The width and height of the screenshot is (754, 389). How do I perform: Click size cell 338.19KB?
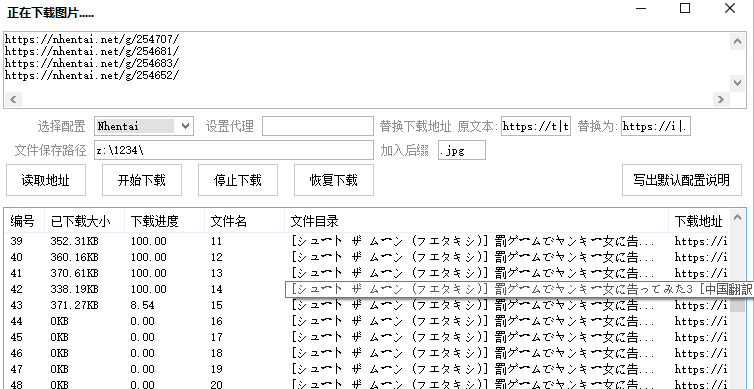point(75,289)
